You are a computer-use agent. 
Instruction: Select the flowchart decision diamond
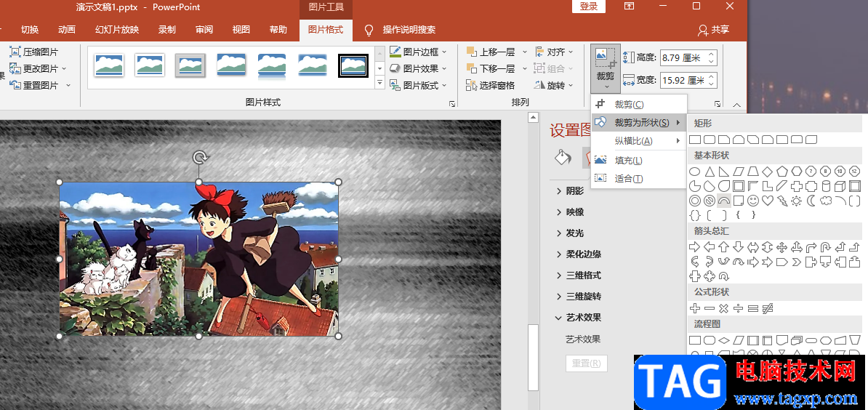pos(723,339)
